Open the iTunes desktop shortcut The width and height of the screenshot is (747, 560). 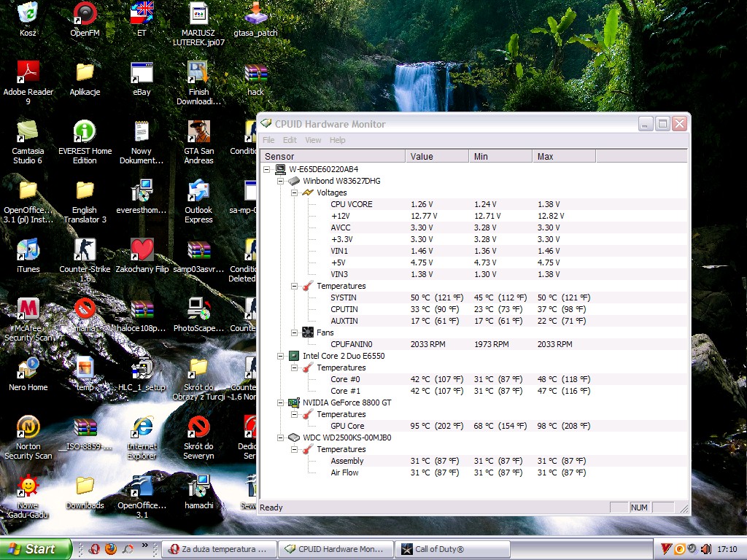pos(28,250)
